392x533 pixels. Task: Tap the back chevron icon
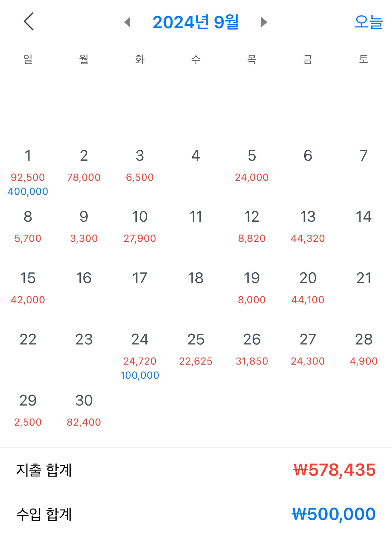pos(29,21)
